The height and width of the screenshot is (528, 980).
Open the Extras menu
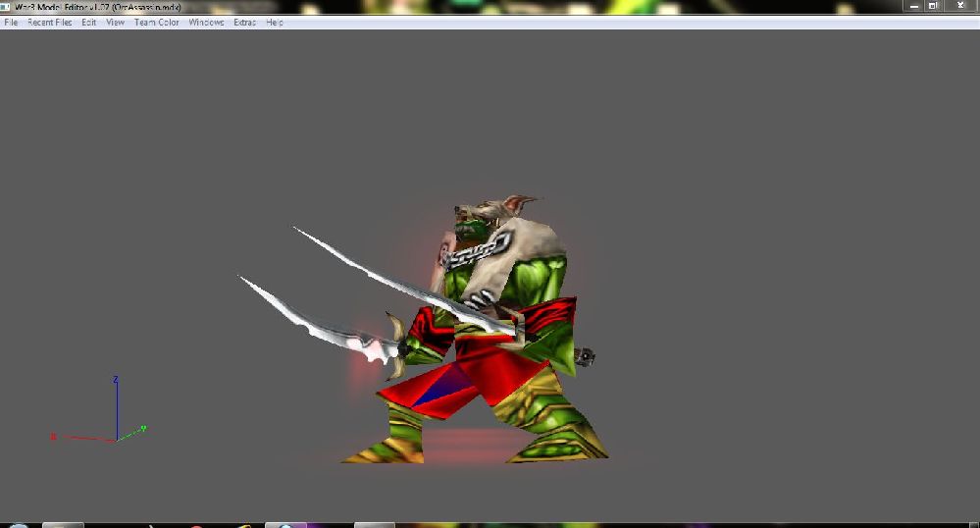(244, 22)
